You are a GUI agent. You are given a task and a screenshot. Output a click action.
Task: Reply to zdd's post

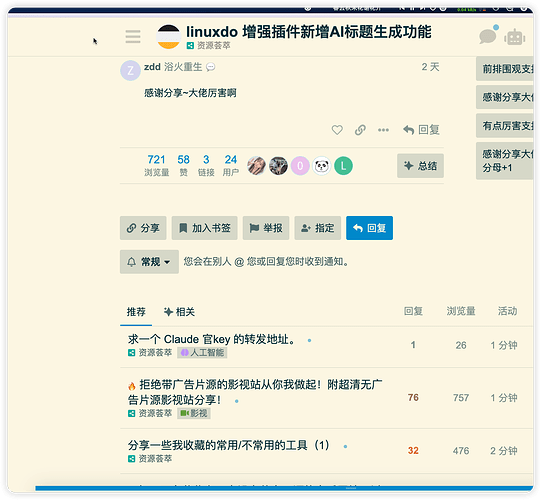click(421, 130)
